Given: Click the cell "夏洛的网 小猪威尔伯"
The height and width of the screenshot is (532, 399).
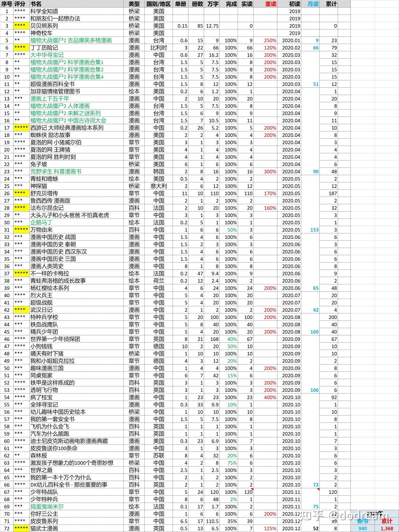Looking at the screenshot, I should pyautogui.click(x=56, y=142).
